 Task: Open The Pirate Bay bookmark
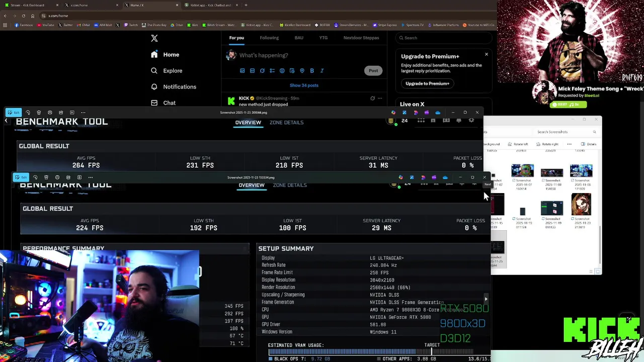154,25
